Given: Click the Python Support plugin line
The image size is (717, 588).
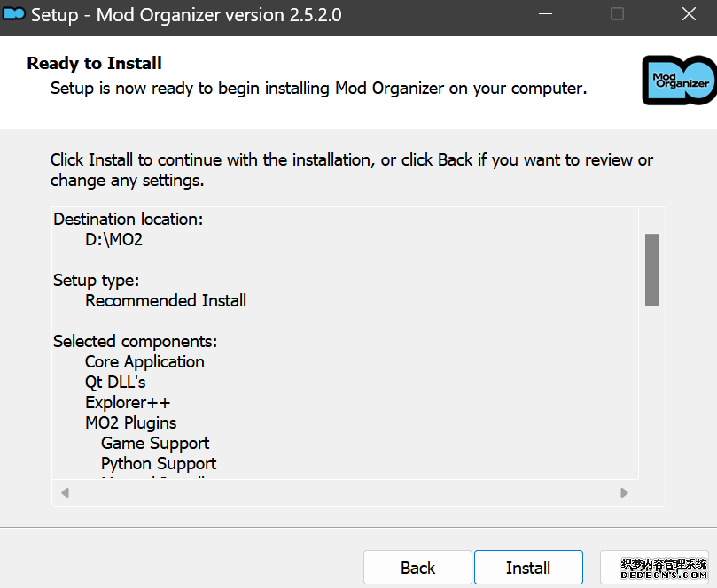Looking at the screenshot, I should click(x=159, y=463).
